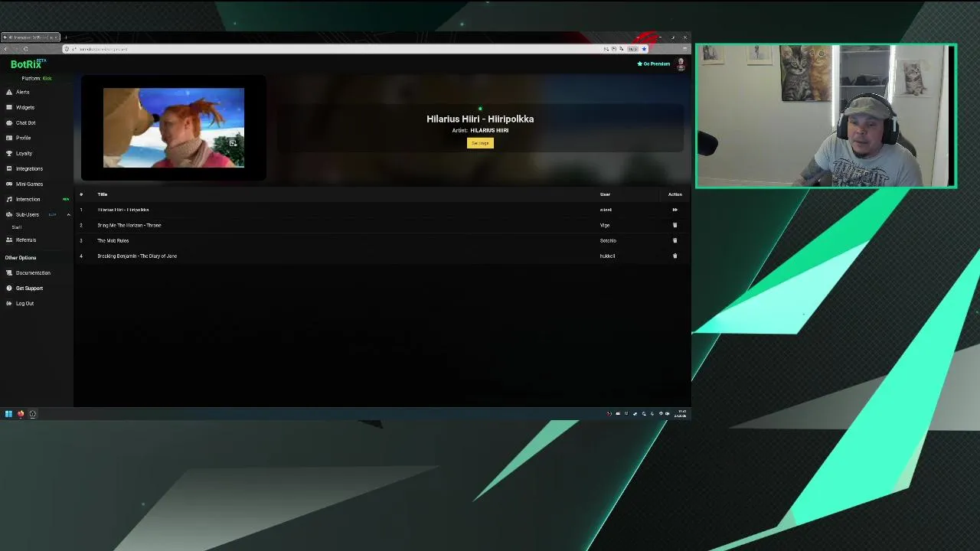Open the user avatar menu
This screenshot has height=551, width=980.
(681, 64)
